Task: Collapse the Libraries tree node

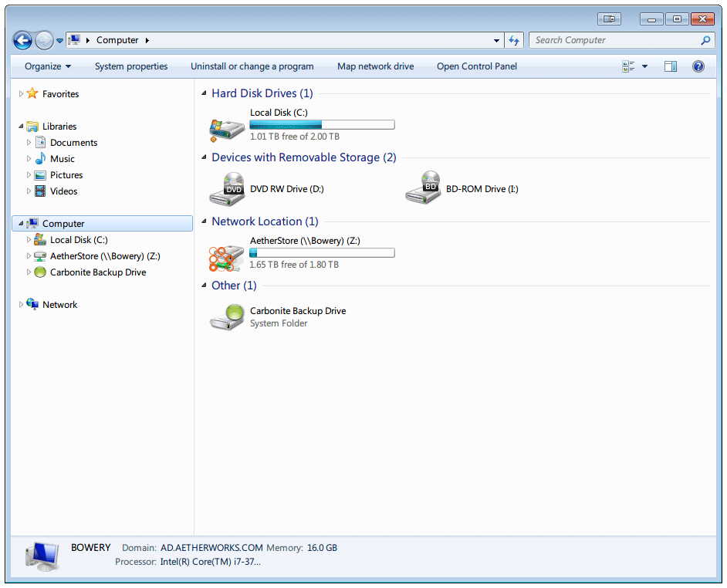Action: click(x=21, y=126)
